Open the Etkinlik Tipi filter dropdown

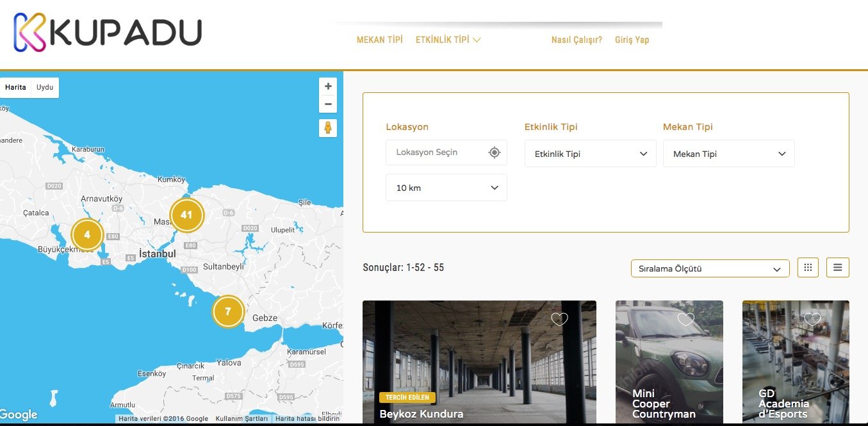click(590, 154)
